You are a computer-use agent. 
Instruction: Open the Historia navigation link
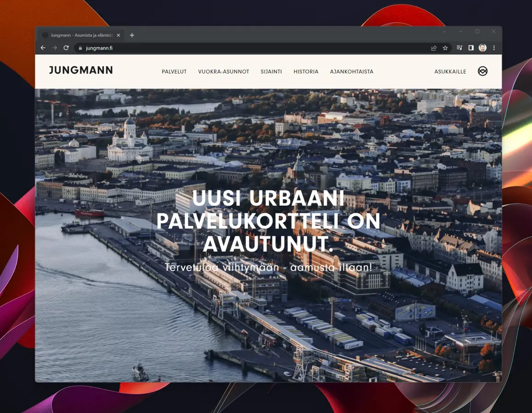pyautogui.click(x=306, y=72)
